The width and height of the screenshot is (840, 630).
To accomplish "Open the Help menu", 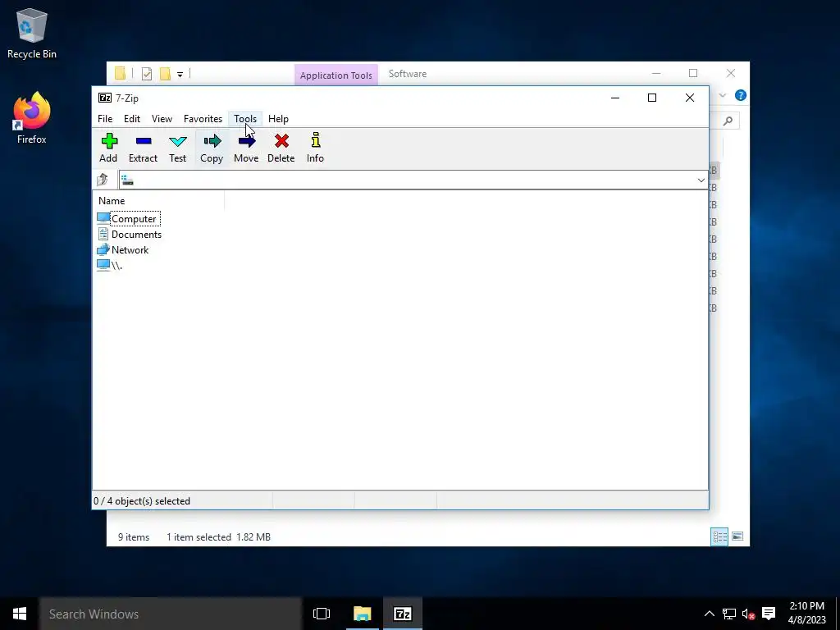I will click(x=278, y=119).
